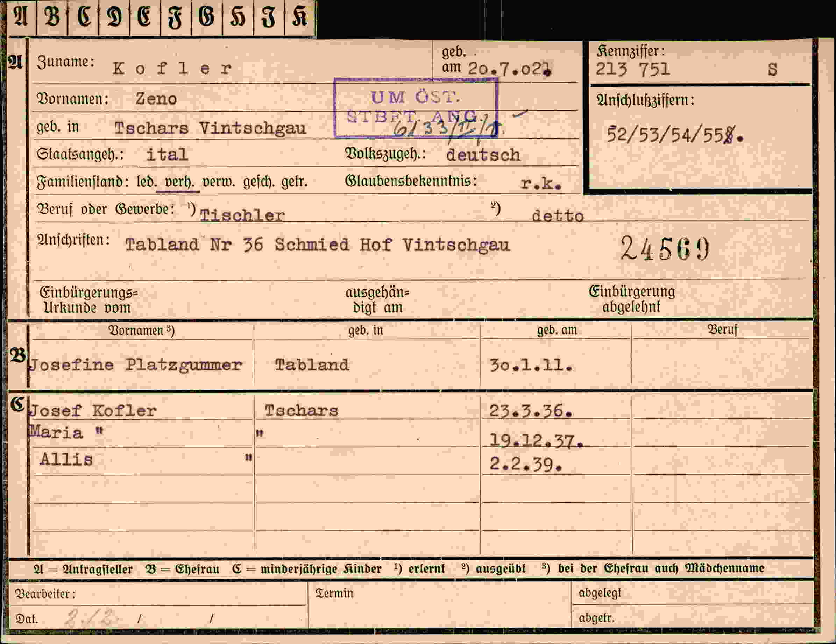Click the "Vornamen:" label above birthplace
Screen dimensions: 836x644
[73, 99]
